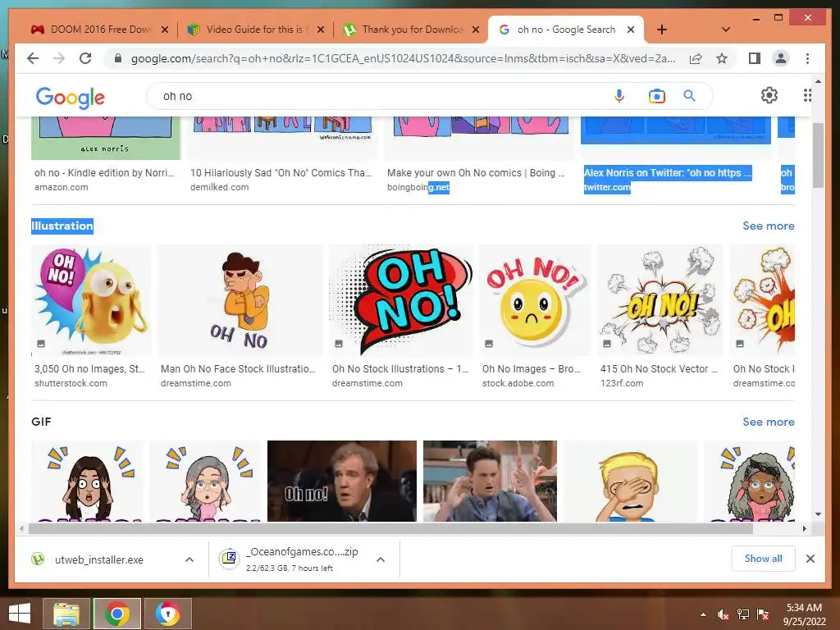Image resolution: width=840 pixels, height=630 pixels.
Task: Open gray-haired bitmoji woman GIF
Action: pos(205,481)
